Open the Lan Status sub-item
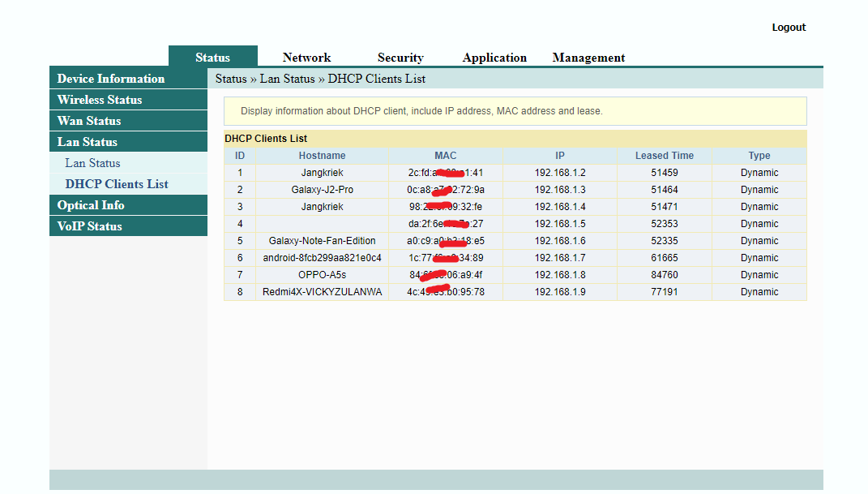Image resolution: width=868 pixels, height=494 pixels. 92,163
